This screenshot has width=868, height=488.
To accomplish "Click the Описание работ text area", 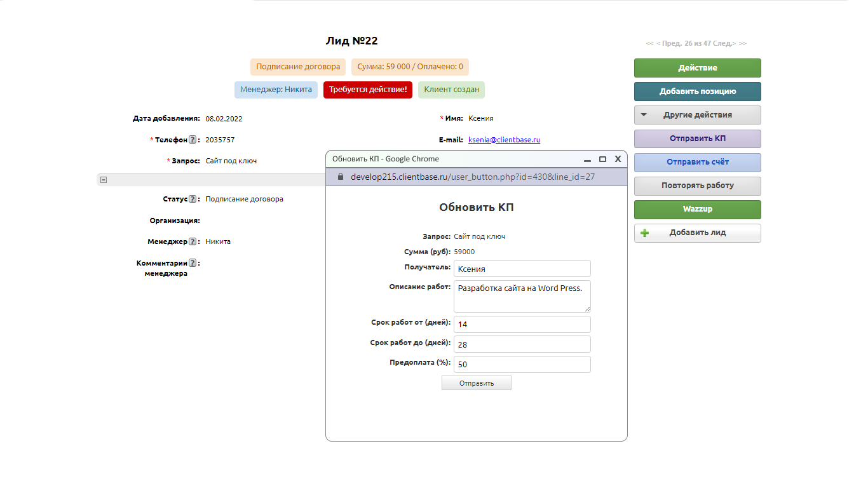I will click(x=522, y=296).
